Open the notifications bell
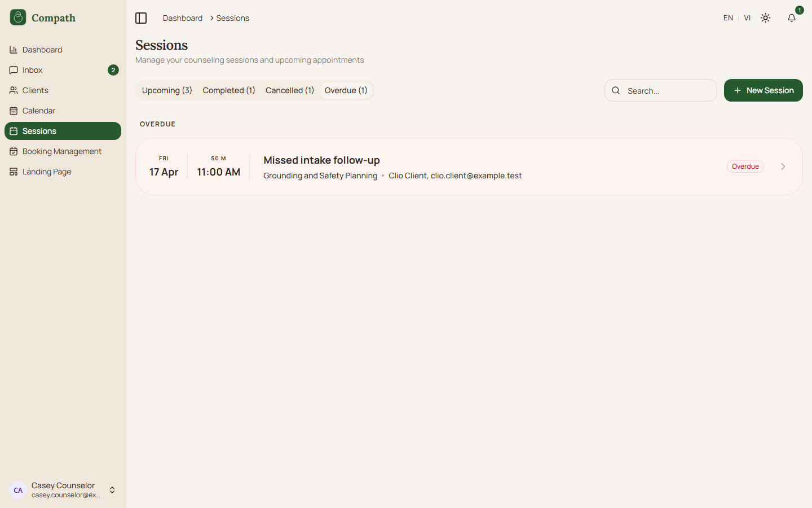This screenshot has width=812, height=508. (x=792, y=18)
